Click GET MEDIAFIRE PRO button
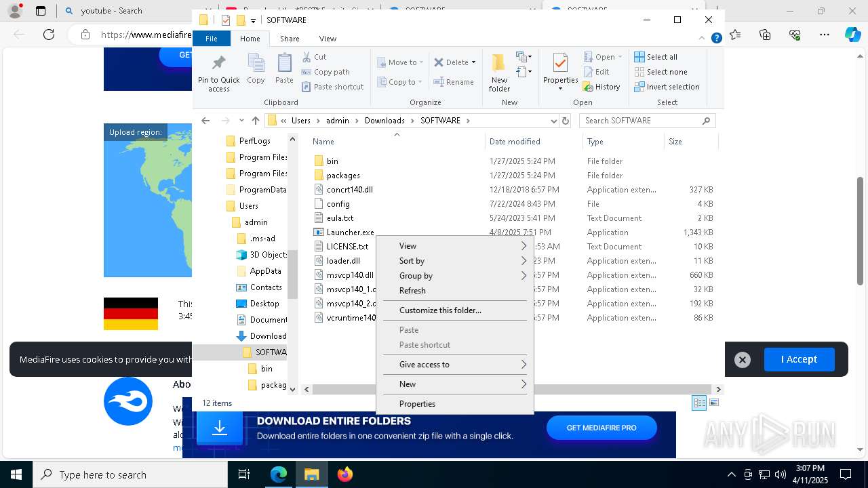Viewport: 868px width, 488px height. click(601, 428)
